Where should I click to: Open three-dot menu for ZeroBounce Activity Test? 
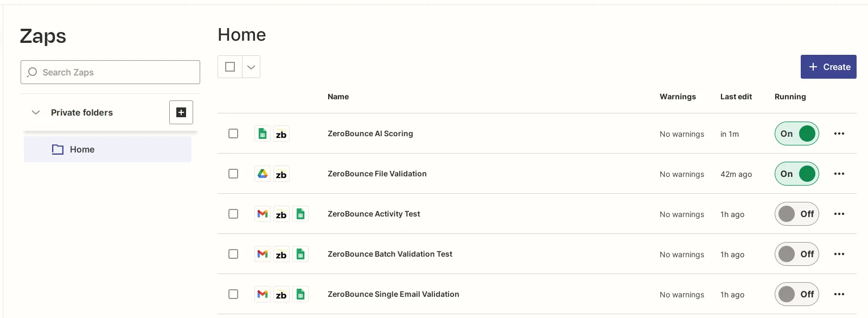coord(839,214)
